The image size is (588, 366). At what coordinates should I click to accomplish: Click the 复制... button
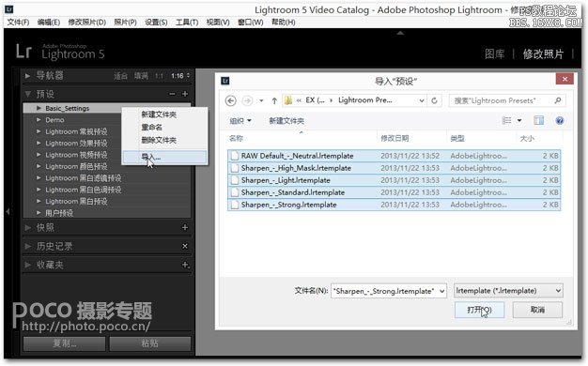coord(65,343)
